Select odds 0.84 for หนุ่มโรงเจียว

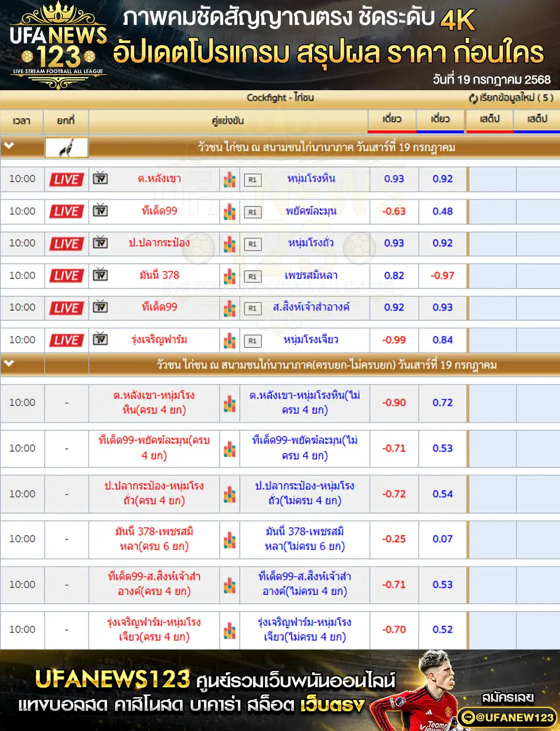[443, 340]
